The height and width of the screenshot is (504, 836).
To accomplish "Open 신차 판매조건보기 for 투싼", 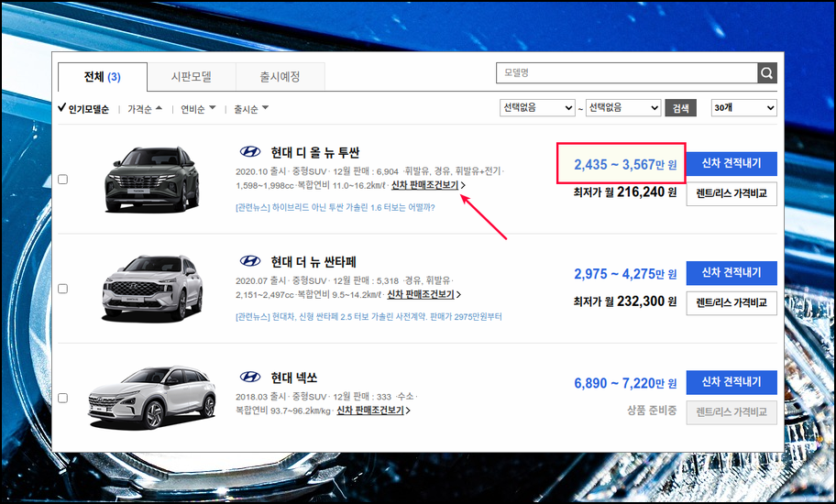I will [x=428, y=185].
